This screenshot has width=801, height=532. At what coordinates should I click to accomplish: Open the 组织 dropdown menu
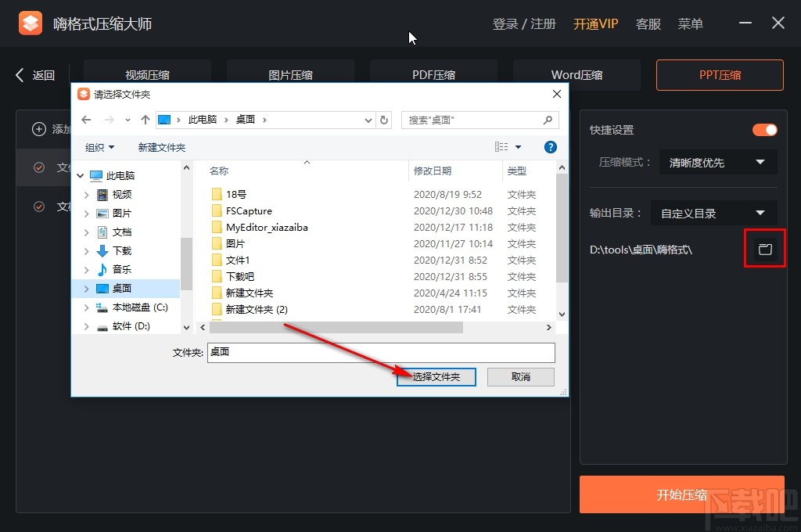coord(99,147)
